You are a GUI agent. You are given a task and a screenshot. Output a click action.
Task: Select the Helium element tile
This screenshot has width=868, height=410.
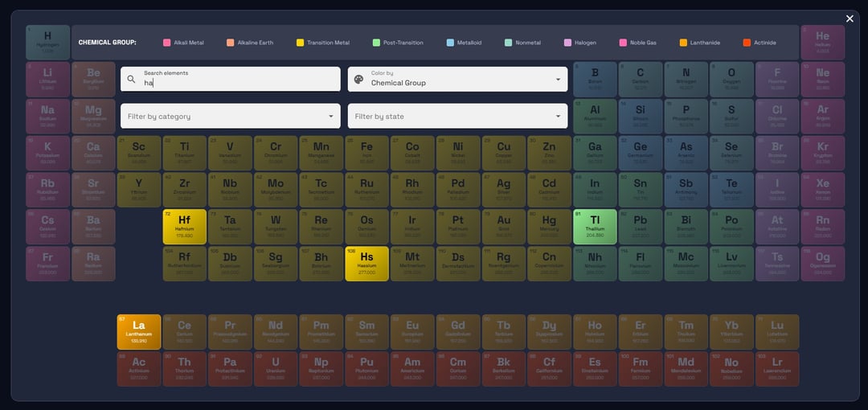click(x=822, y=42)
